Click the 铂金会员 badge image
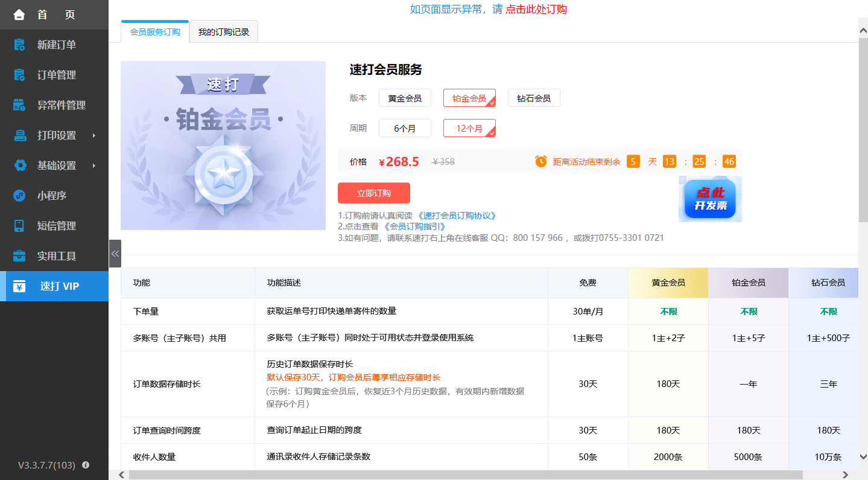Screen dimensions: 868x480 point(223,146)
